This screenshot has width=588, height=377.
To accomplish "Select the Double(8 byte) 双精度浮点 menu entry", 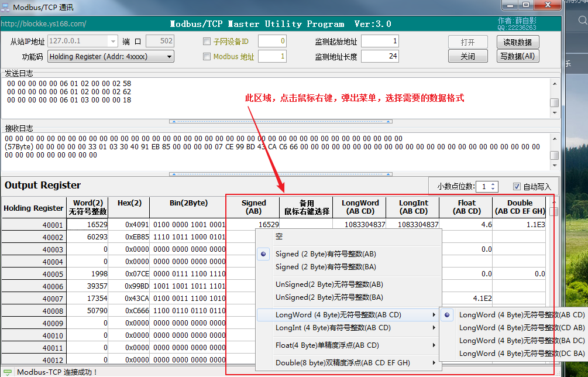I will 342,363.
